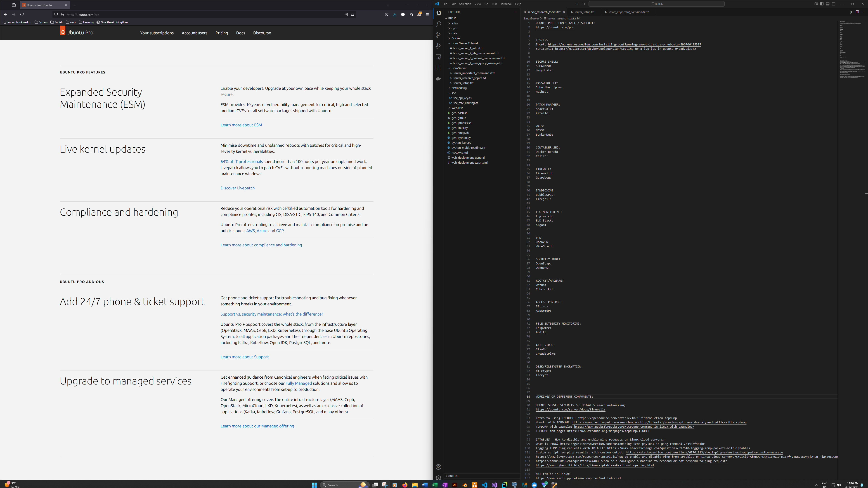This screenshot has height=488, width=868.
Task: Open Pricing in Ubuntu Pro navigation
Action: (x=221, y=33)
